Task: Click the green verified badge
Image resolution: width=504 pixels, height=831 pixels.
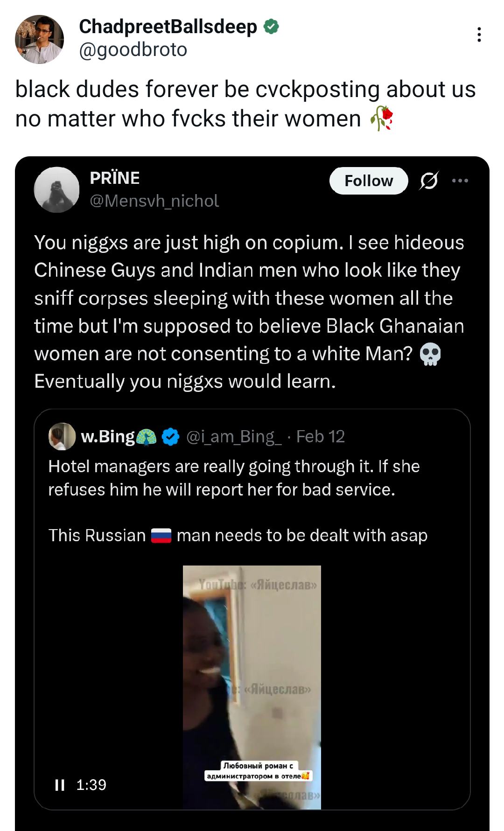Action: [x=271, y=27]
